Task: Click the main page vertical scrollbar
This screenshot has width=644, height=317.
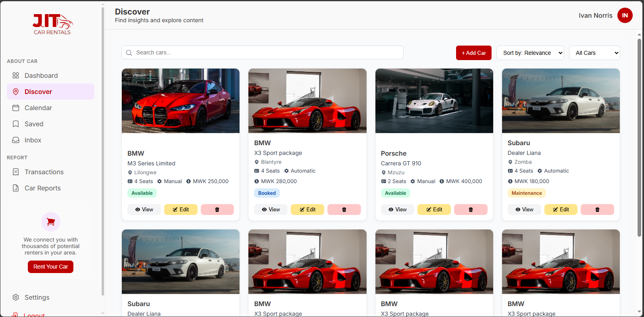Action: click(x=639, y=137)
